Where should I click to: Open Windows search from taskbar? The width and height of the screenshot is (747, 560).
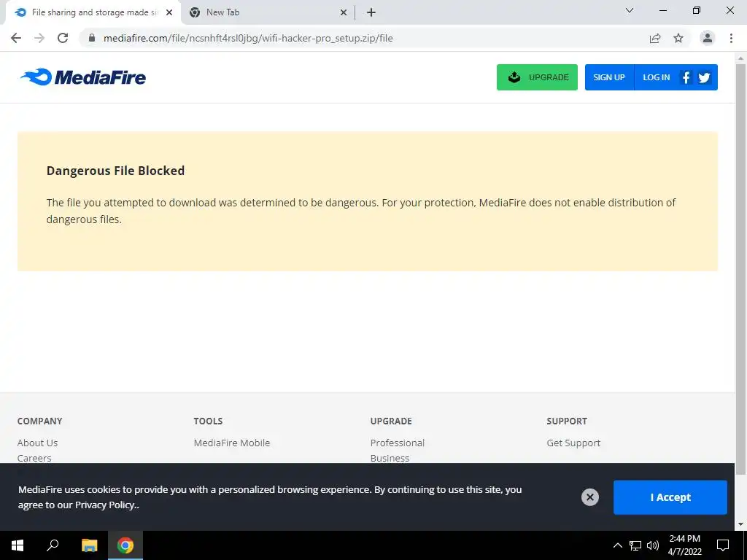click(x=53, y=545)
